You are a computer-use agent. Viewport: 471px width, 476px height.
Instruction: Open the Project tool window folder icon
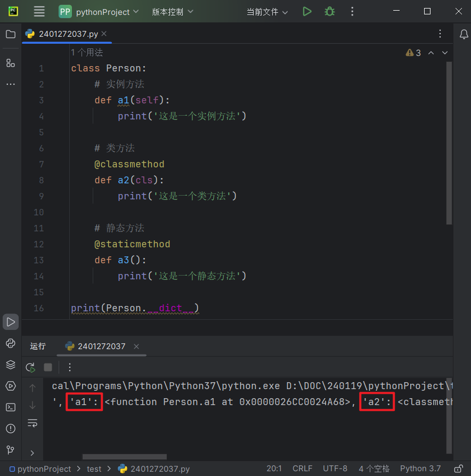tap(11, 34)
